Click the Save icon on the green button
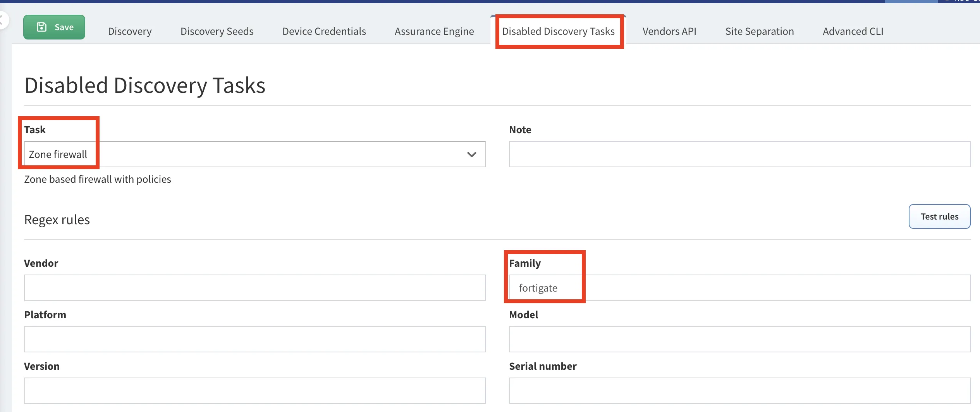Image resolution: width=980 pixels, height=412 pixels. [x=41, y=26]
